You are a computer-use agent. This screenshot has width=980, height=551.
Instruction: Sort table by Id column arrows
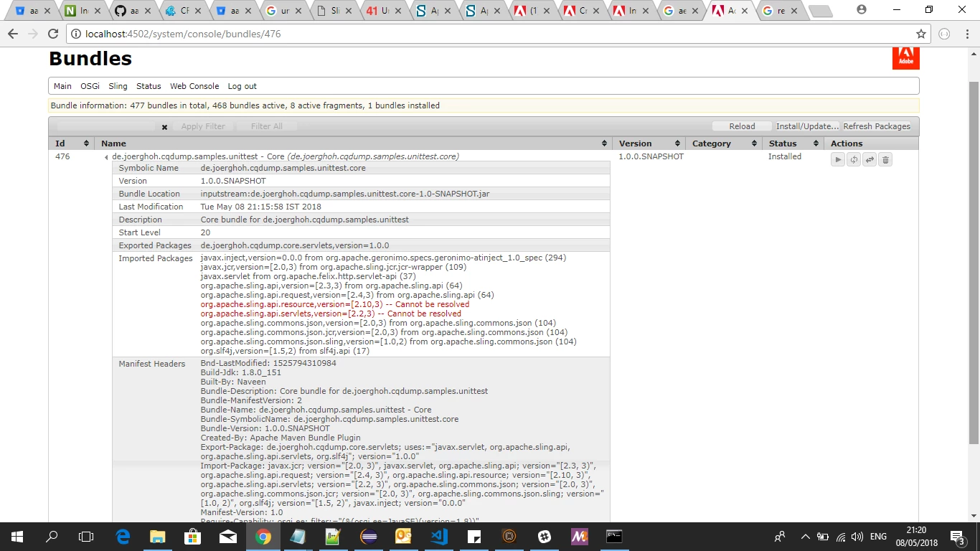[86, 143]
